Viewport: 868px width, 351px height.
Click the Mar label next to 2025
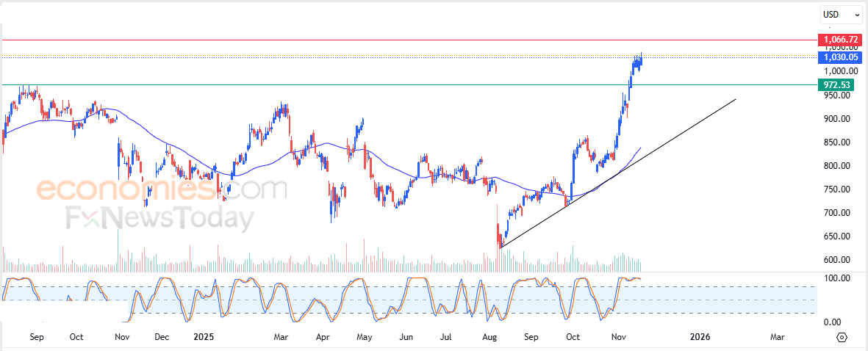281,336
